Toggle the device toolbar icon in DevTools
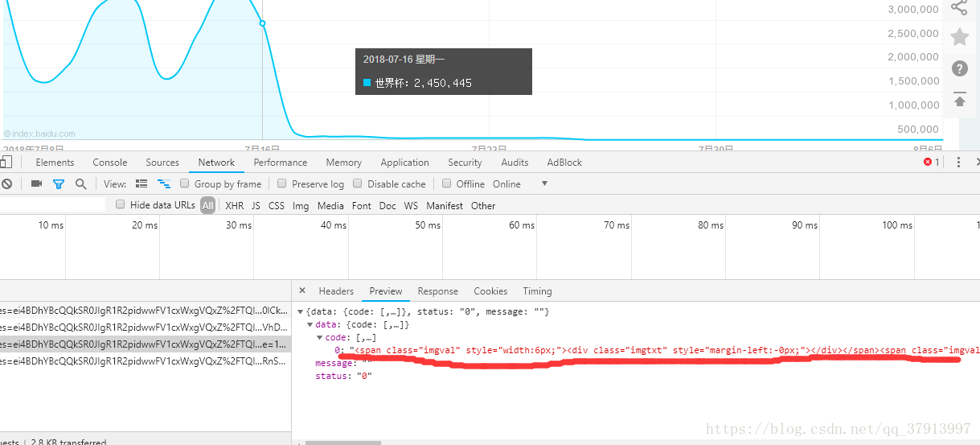This screenshot has width=980, height=445. (5, 163)
